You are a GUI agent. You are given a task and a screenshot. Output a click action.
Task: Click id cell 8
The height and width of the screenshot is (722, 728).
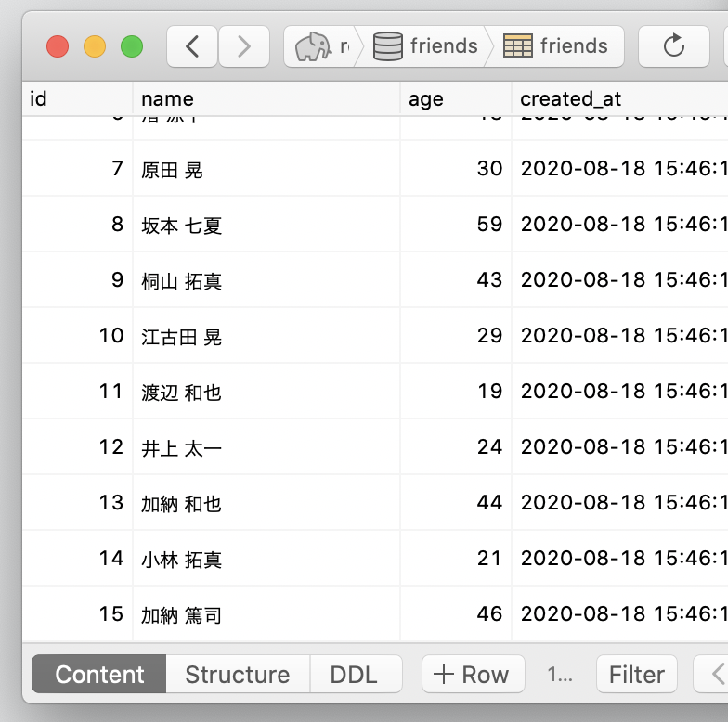tap(78, 225)
